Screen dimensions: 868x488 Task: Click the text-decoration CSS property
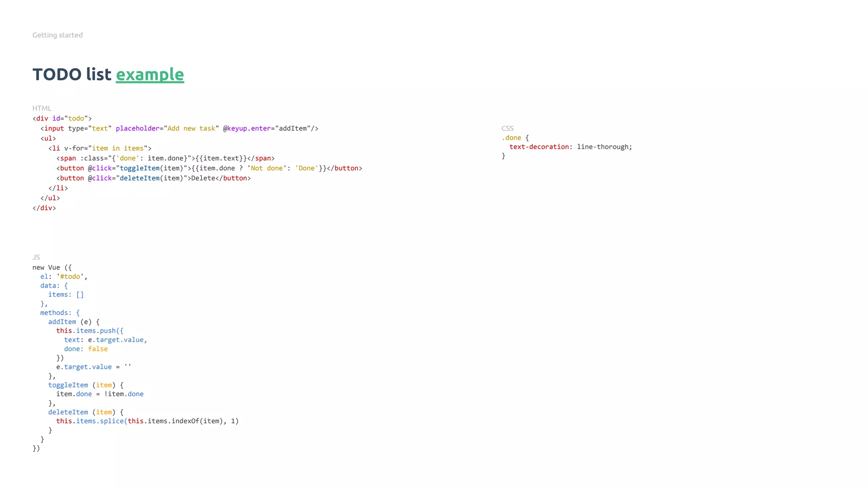(x=539, y=147)
